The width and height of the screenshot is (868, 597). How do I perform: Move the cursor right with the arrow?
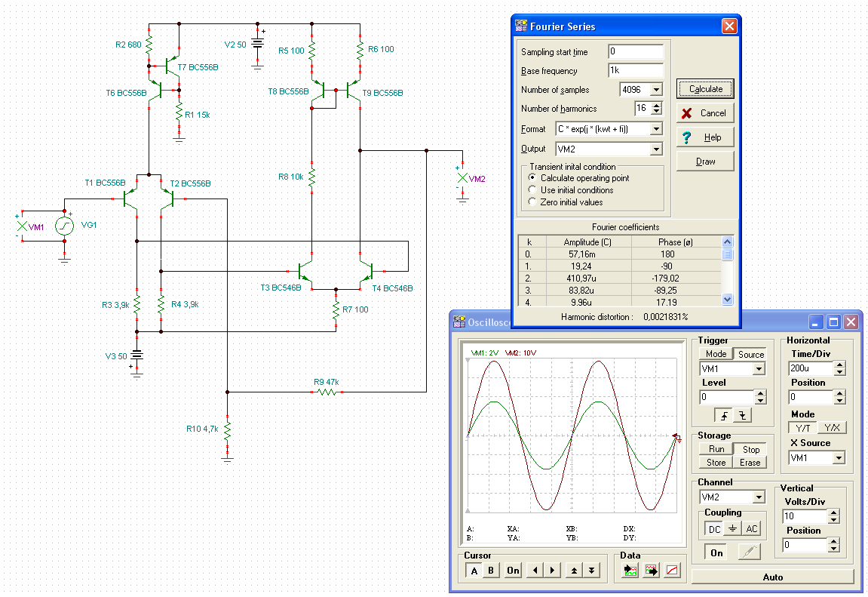(x=552, y=571)
